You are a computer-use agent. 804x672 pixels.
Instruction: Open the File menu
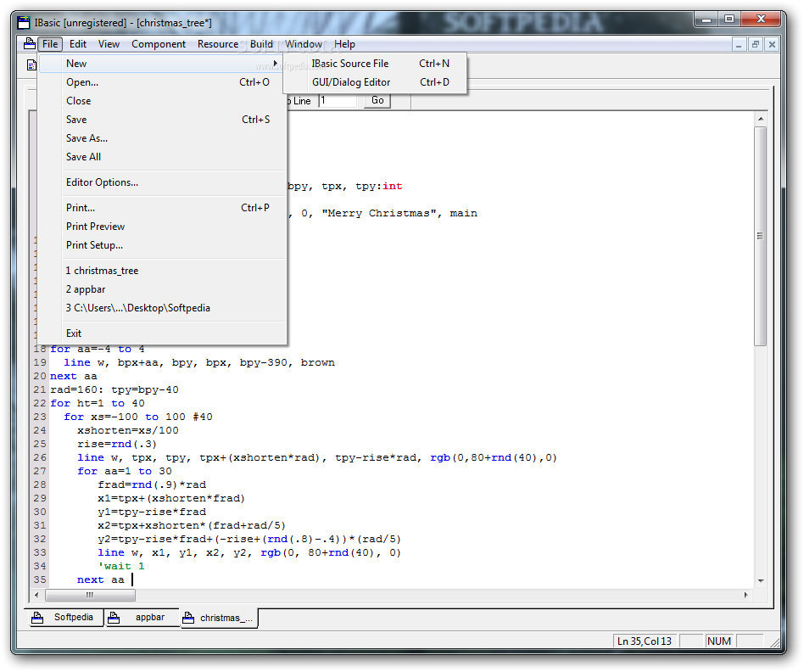point(50,44)
